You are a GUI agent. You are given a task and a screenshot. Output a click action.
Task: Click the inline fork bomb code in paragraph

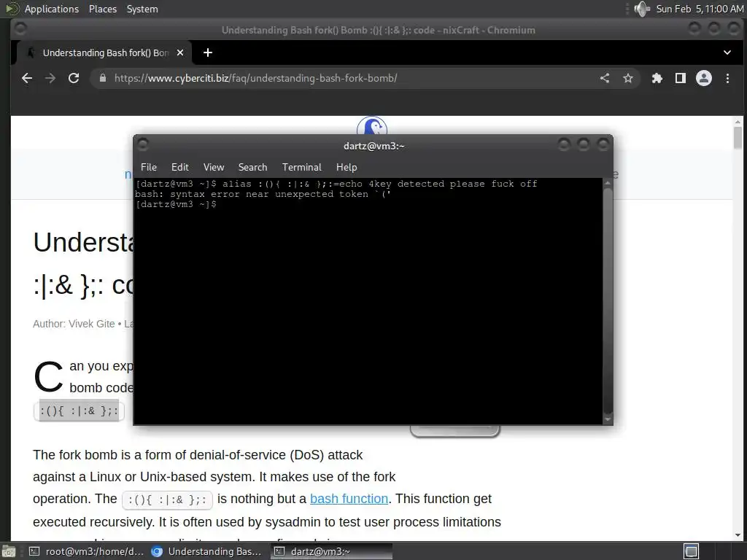pos(167,499)
